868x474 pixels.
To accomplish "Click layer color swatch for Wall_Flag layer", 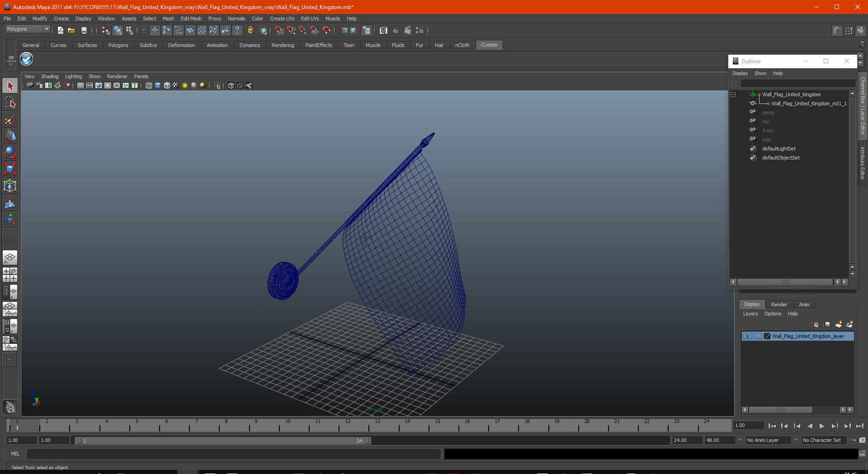I will (x=767, y=336).
